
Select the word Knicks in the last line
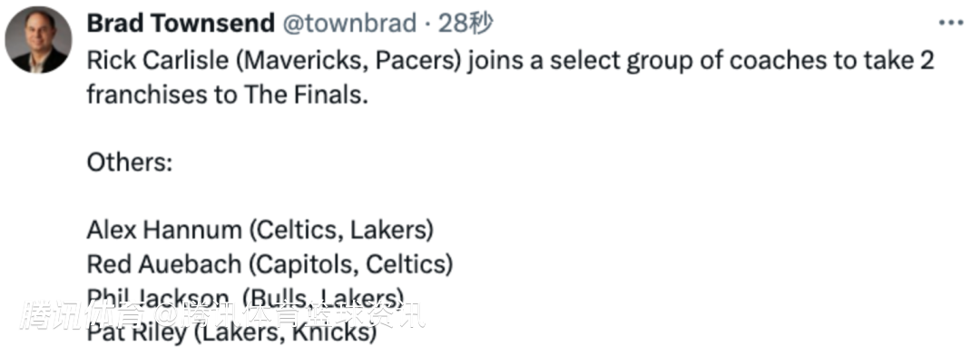[x=328, y=332]
